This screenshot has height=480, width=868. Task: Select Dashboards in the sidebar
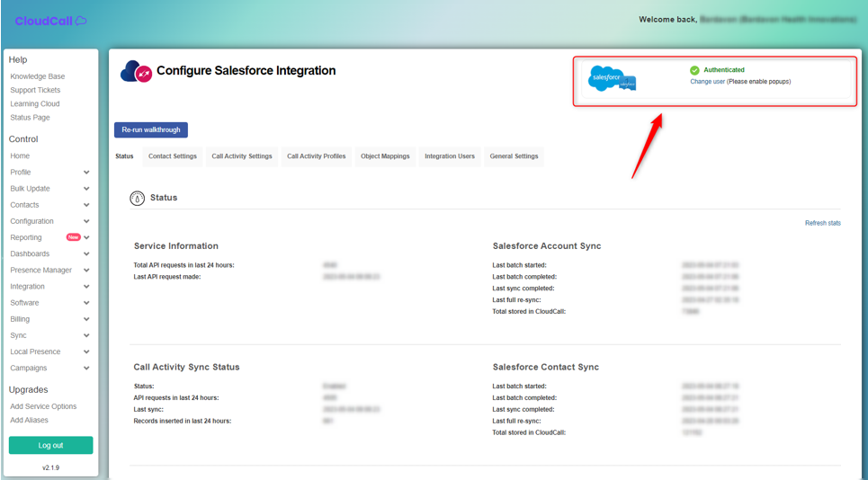point(30,253)
